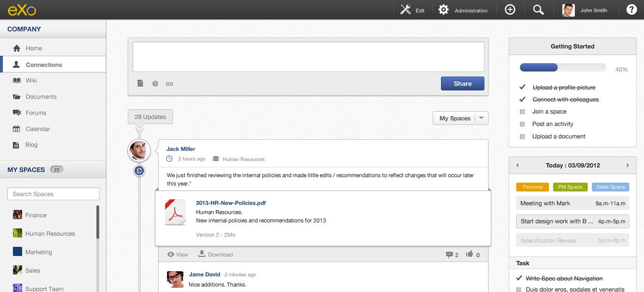Open the 2013-HR-New-Policies.pdf link
The image size is (644, 292).
pos(231,203)
